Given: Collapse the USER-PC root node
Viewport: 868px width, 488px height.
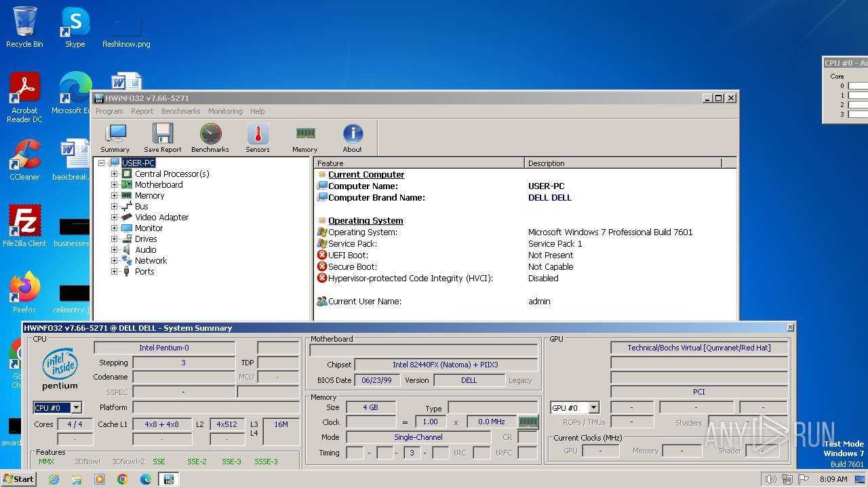Looking at the screenshot, I should 101,163.
